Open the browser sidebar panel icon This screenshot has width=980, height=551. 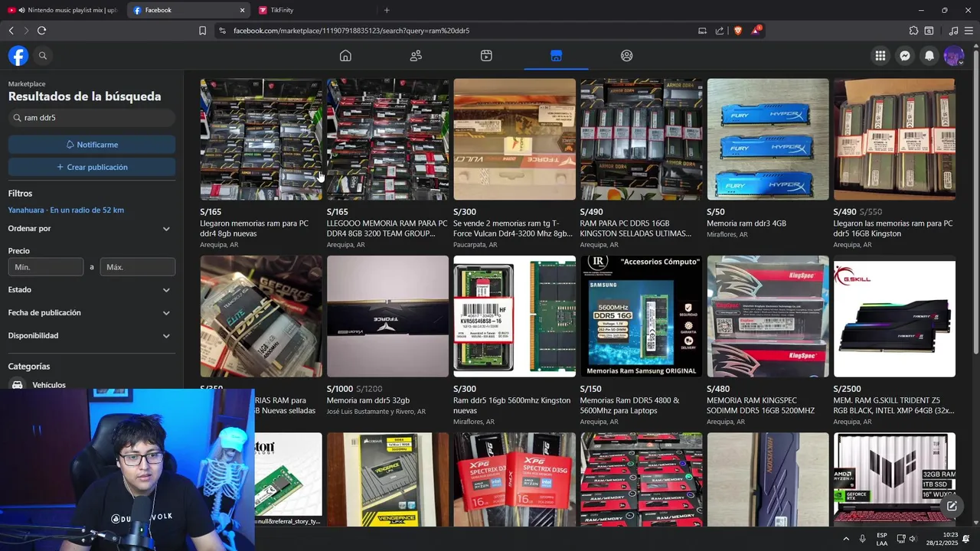pos(929,31)
